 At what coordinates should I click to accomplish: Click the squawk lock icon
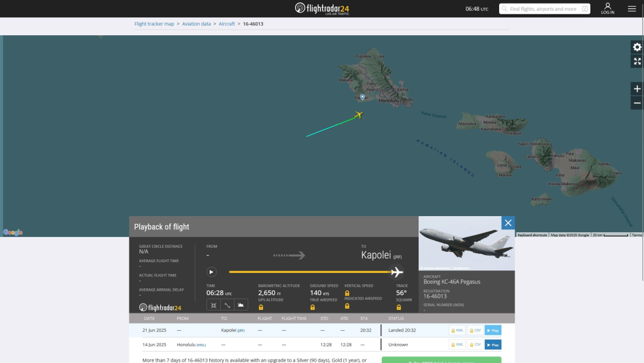click(x=399, y=307)
